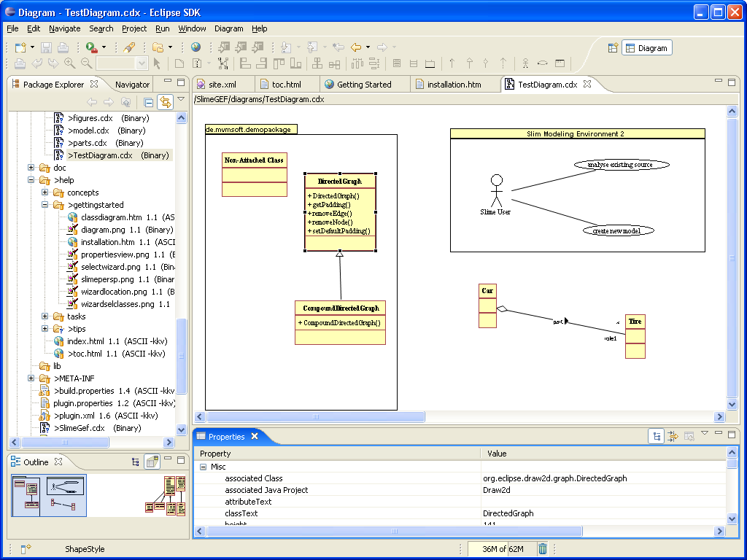
Task: Click the diagram editor horizontal scrollbar thumb
Action: tap(315, 416)
